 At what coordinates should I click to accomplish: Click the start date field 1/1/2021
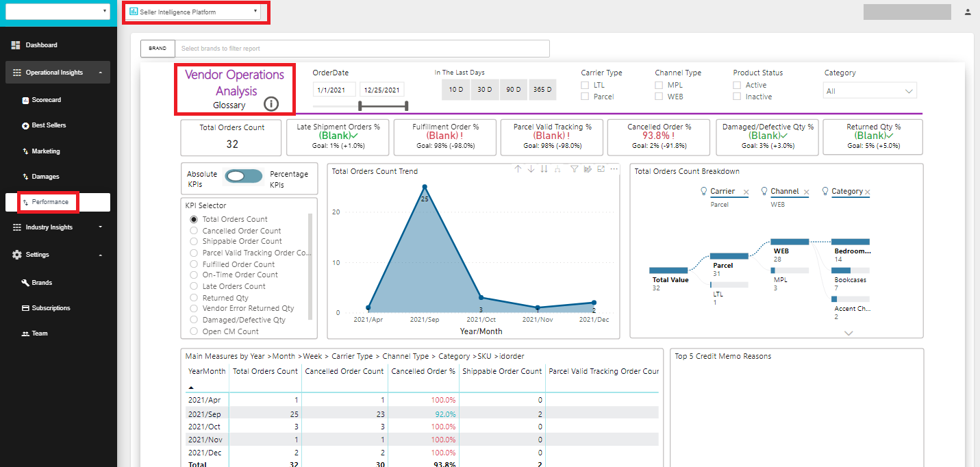[x=334, y=90]
